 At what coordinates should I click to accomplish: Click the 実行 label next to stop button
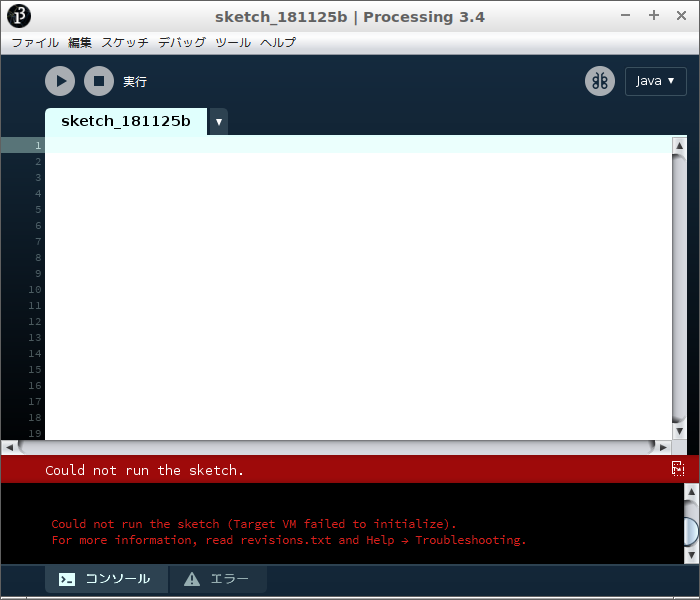[135, 82]
